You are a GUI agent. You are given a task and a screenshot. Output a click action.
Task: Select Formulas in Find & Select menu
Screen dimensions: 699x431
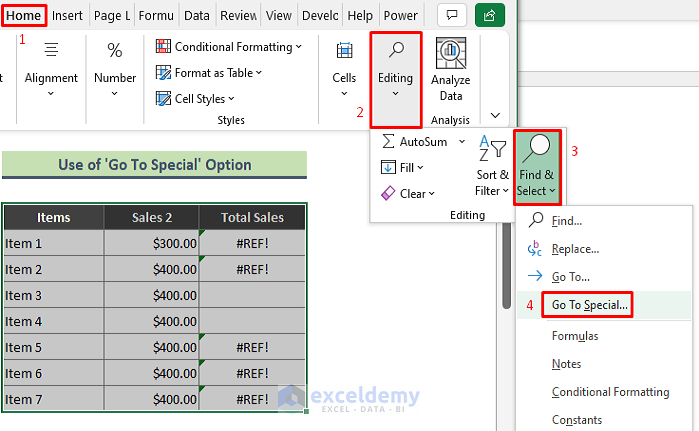(604, 336)
